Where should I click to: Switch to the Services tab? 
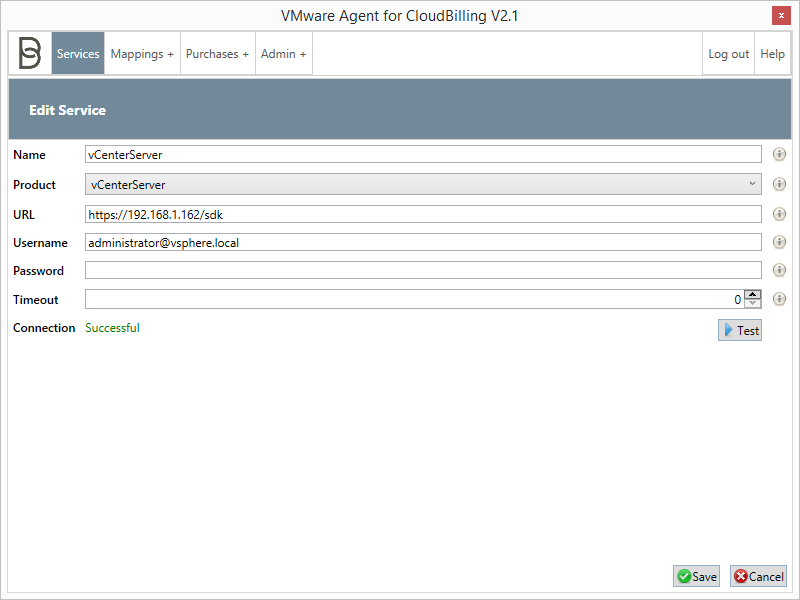[x=77, y=53]
